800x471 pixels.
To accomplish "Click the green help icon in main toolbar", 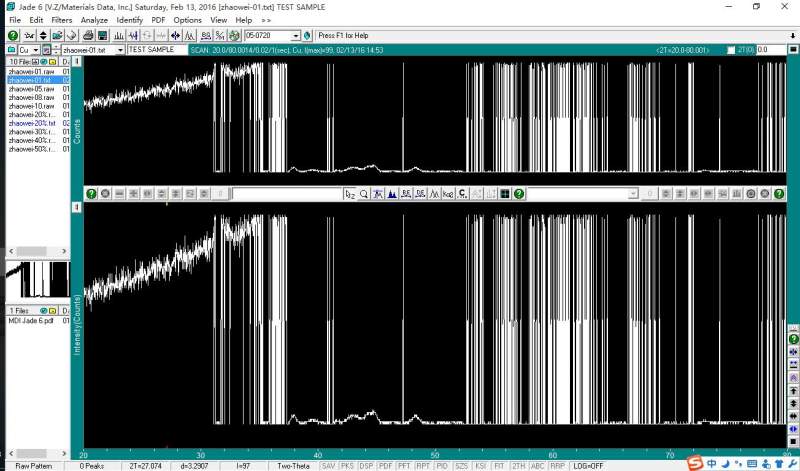I will (13, 36).
